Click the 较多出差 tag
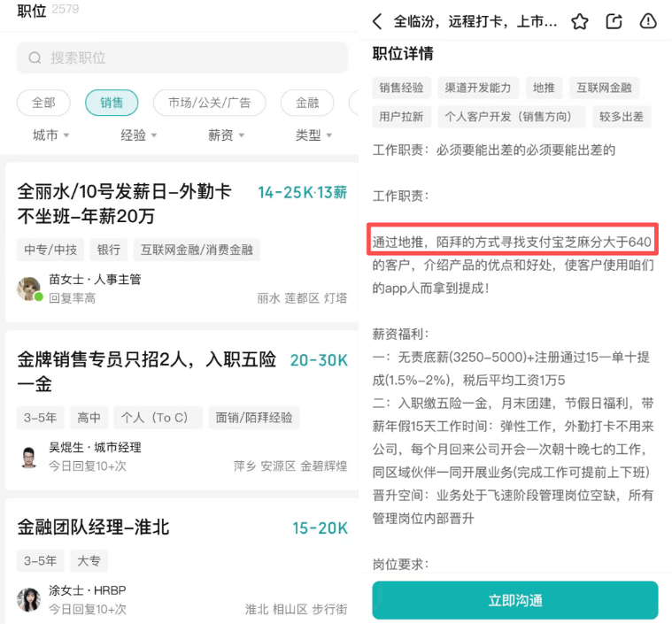The image size is (672, 624). [622, 117]
